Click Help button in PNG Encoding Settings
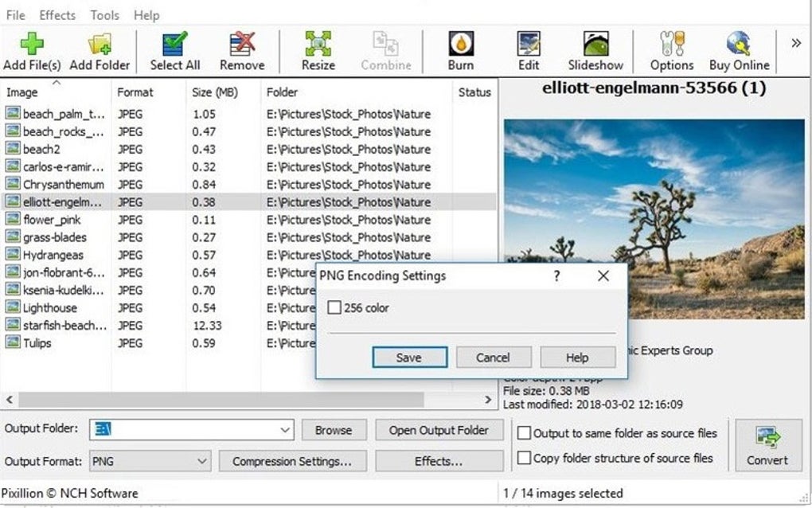The width and height of the screenshot is (812, 508). [x=577, y=358]
